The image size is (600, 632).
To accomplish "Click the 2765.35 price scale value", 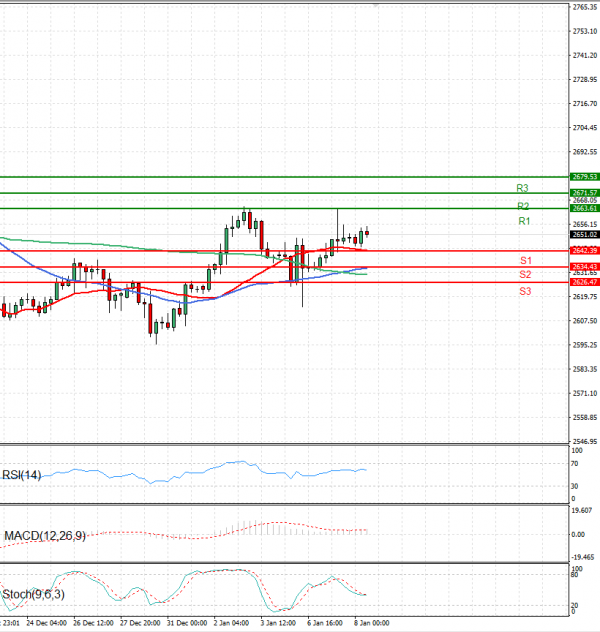I will [x=585, y=7].
